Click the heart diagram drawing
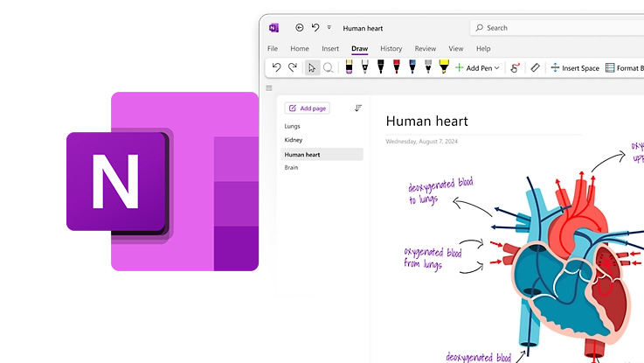The height and width of the screenshot is (363, 644). [x=571, y=263]
